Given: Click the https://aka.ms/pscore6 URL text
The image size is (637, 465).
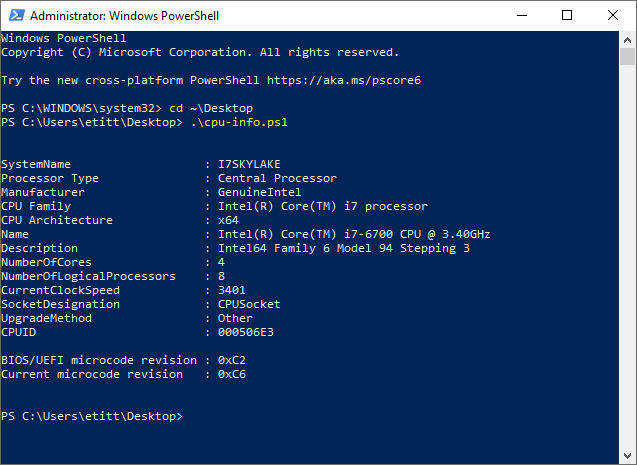Looking at the screenshot, I should [x=344, y=80].
